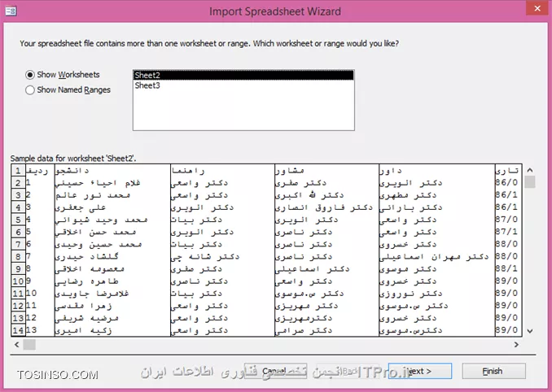Click cell 'دکتر صرامی' in row 14

pos(326,330)
